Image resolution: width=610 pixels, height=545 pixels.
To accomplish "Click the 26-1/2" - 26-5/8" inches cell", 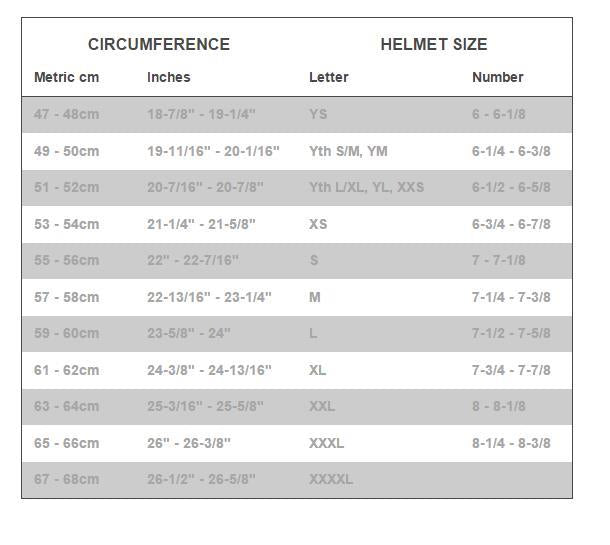I will click(201, 479).
